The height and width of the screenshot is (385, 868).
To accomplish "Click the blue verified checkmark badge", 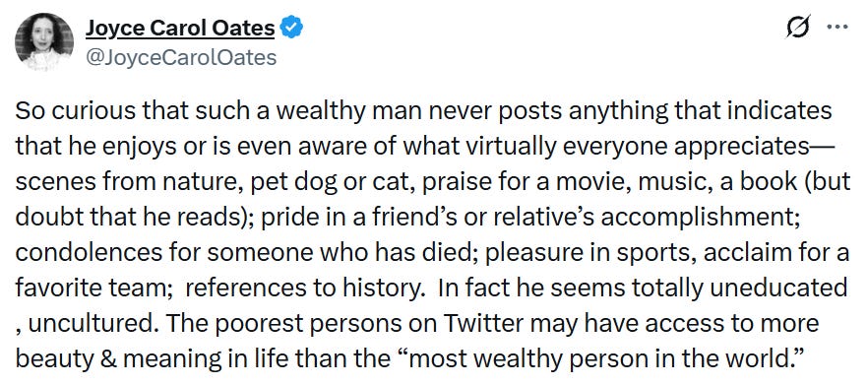I will (291, 28).
